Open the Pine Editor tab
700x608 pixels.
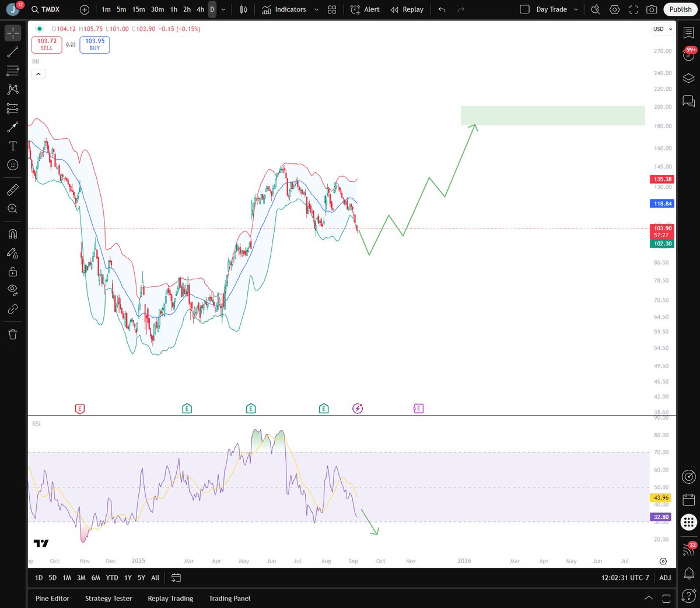click(52, 598)
